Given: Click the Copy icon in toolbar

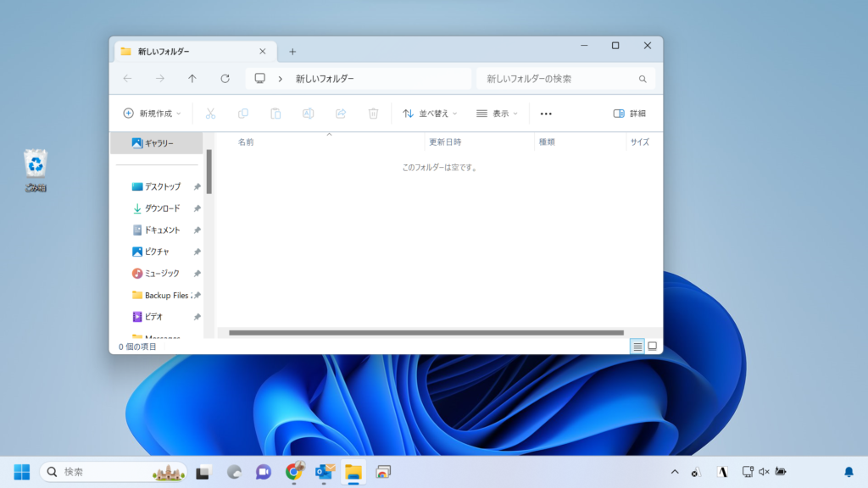Looking at the screenshot, I should pyautogui.click(x=243, y=114).
